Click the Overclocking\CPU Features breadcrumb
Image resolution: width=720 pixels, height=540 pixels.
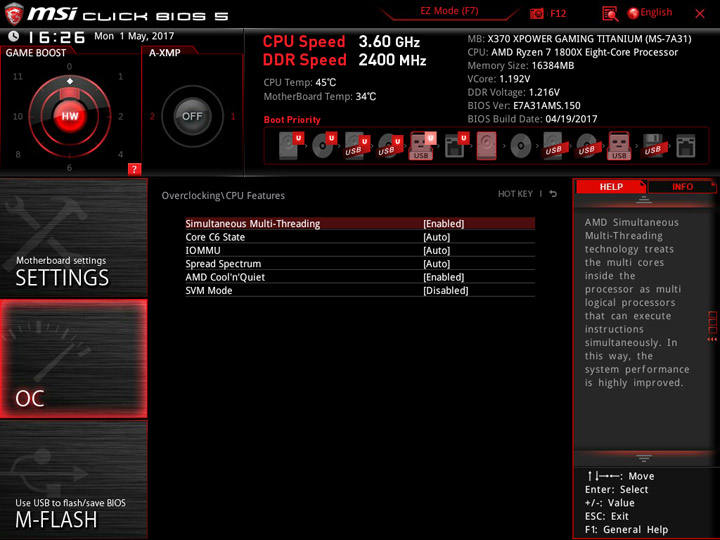point(223,196)
